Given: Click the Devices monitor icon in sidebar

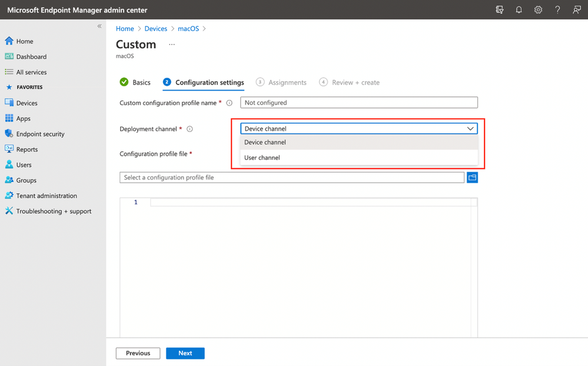Looking at the screenshot, I should (9, 102).
